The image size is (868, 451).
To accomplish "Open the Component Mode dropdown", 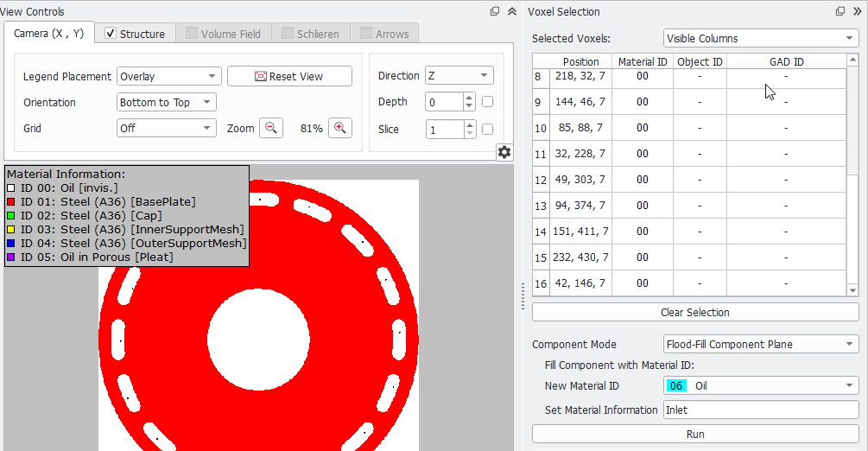I will pos(761,344).
